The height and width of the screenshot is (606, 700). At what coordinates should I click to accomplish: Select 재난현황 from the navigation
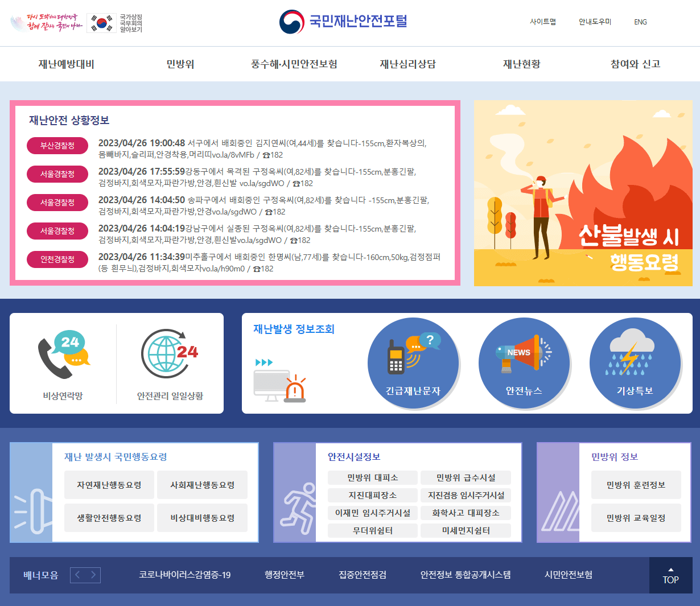(x=520, y=64)
